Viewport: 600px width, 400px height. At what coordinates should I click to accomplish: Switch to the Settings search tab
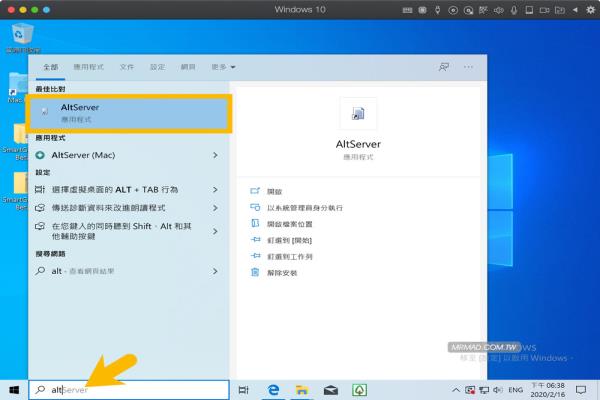[x=157, y=67]
